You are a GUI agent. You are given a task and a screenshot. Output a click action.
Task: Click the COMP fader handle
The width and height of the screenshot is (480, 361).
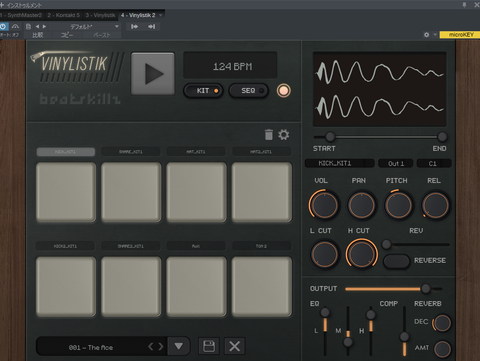pos(404,337)
